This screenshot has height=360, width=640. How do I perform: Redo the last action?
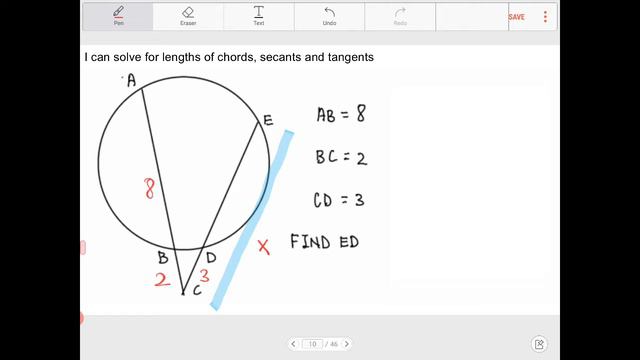pos(400,16)
